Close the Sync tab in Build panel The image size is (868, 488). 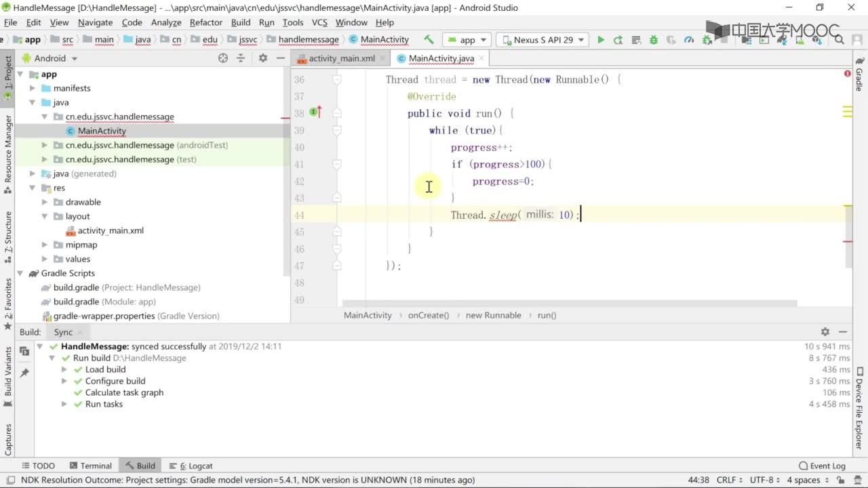click(x=80, y=332)
